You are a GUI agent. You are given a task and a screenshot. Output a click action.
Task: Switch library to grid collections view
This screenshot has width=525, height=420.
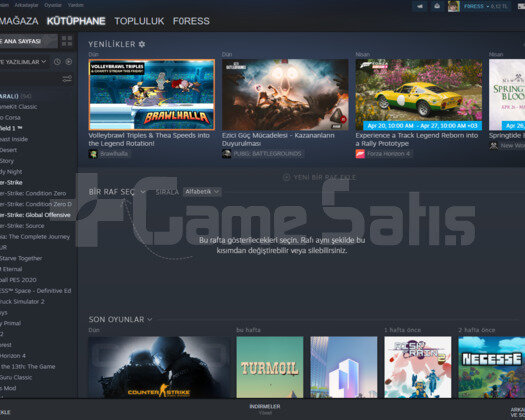[x=67, y=41]
